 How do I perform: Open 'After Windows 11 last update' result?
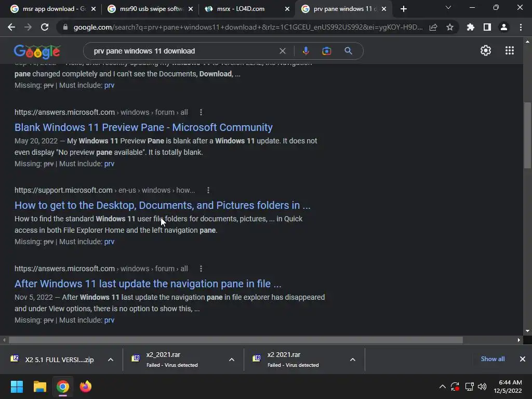tap(148, 284)
